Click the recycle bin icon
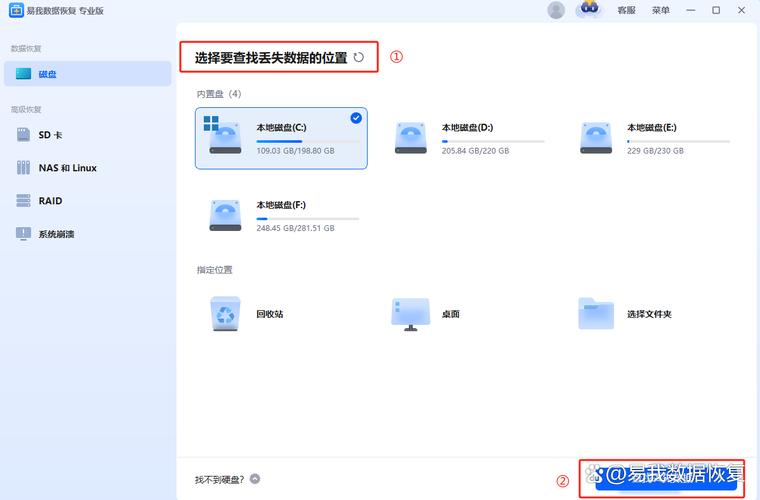This screenshot has height=500, width=760. [x=225, y=314]
